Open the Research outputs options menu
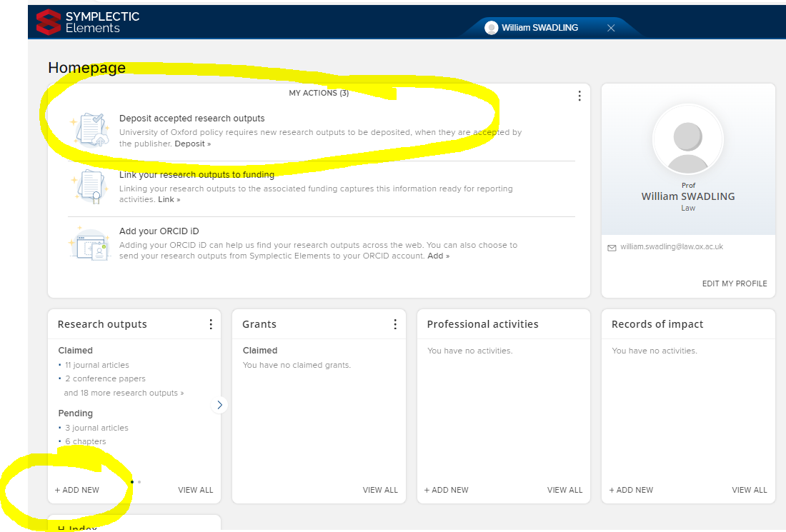Screen dimensions: 786x532 pyautogui.click(x=210, y=324)
